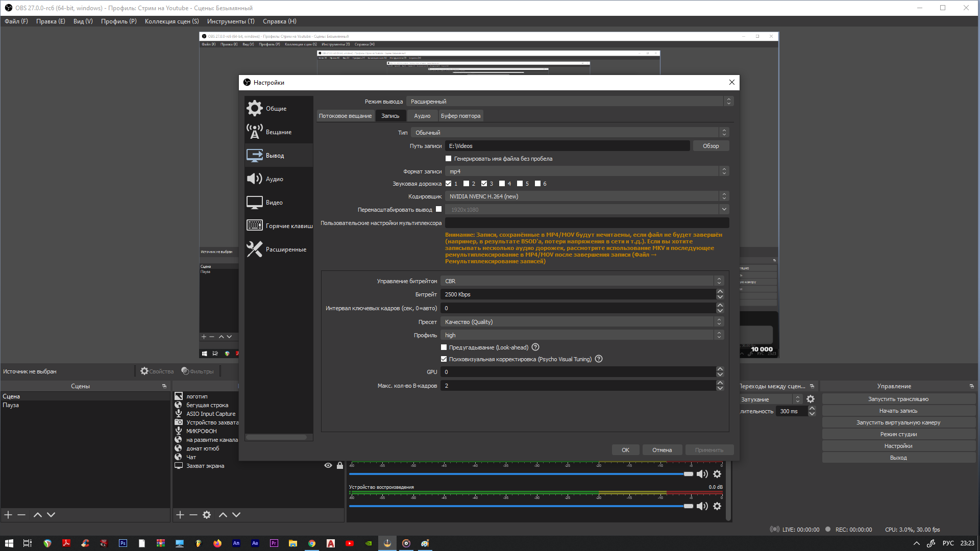
Task: Open the Output settings section
Action: tap(275, 156)
